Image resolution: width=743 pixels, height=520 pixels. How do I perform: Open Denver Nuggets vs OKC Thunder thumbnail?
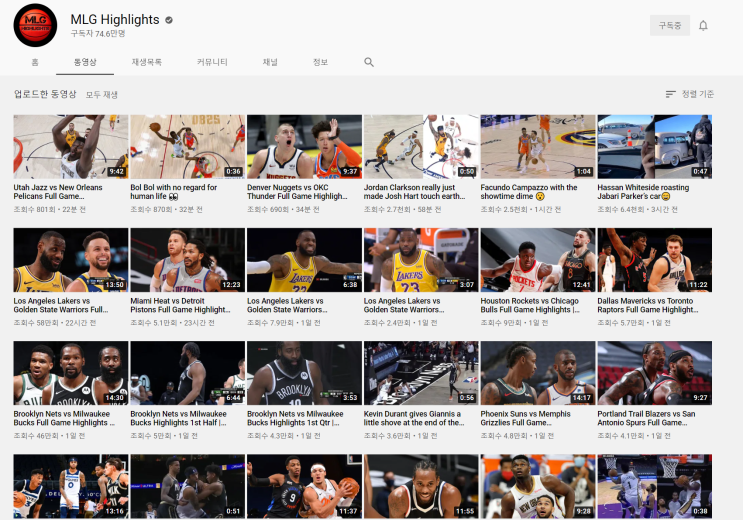304,146
